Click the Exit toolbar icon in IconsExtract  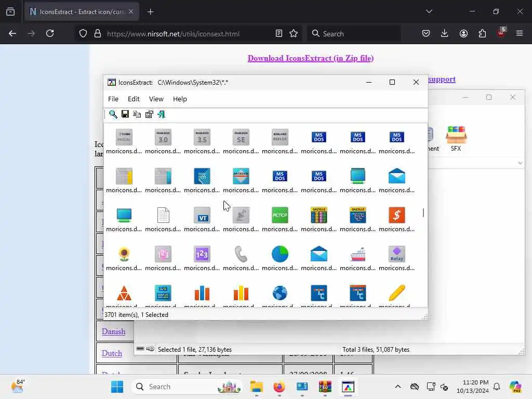(x=162, y=114)
